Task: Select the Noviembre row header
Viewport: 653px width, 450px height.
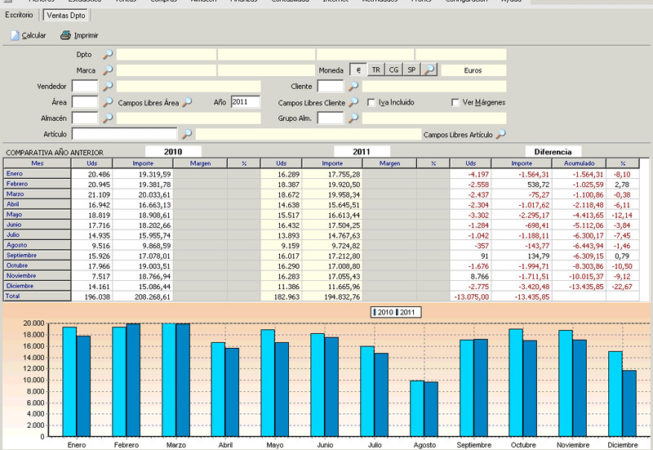Action: tap(37, 276)
